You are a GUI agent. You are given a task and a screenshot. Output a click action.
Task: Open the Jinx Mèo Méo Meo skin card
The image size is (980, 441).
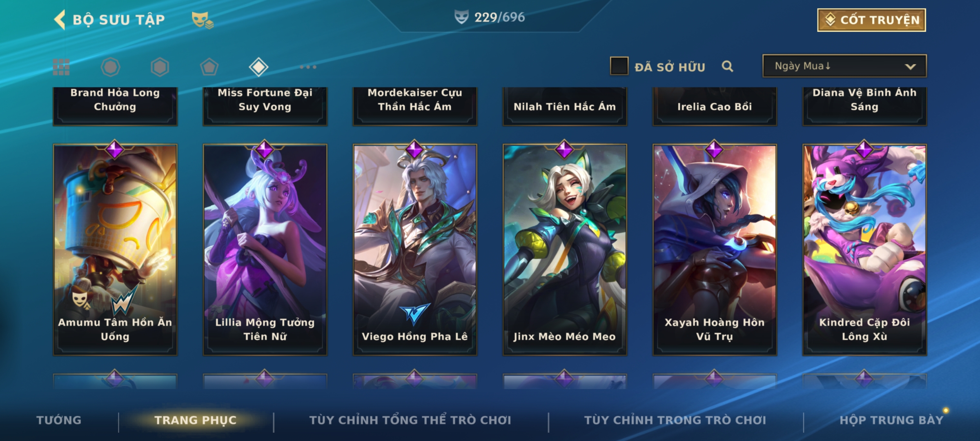point(565,250)
